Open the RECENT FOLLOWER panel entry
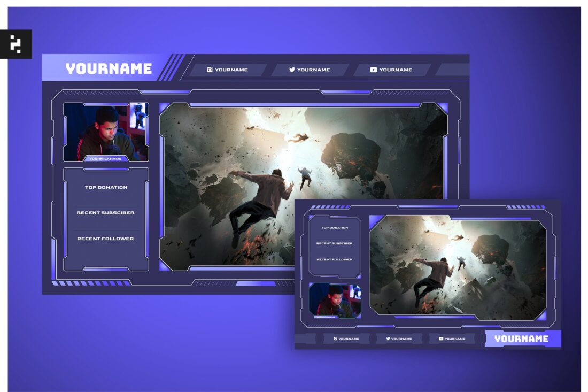588x392 pixels. click(x=107, y=237)
